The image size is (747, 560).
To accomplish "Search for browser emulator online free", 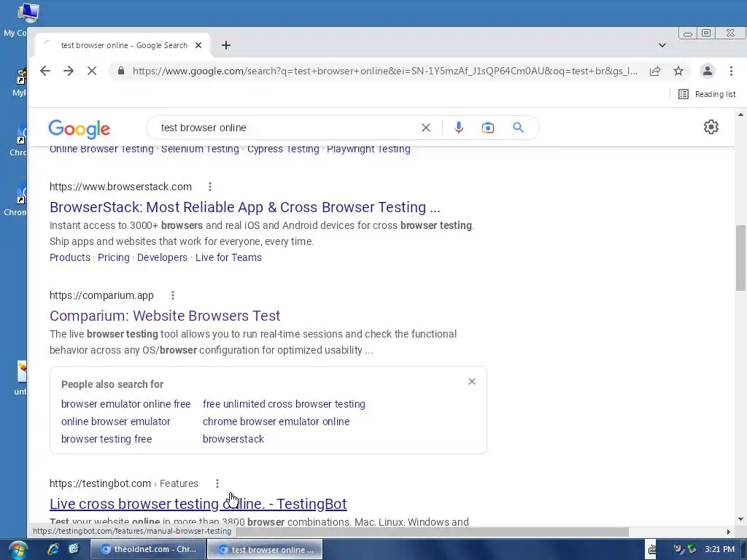I will [x=125, y=404].
